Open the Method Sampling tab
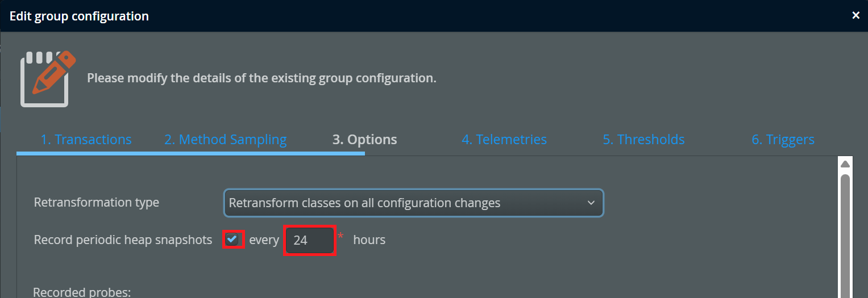Image resolution: width=868 pixels, height=298 pixels. click(225, 140)
